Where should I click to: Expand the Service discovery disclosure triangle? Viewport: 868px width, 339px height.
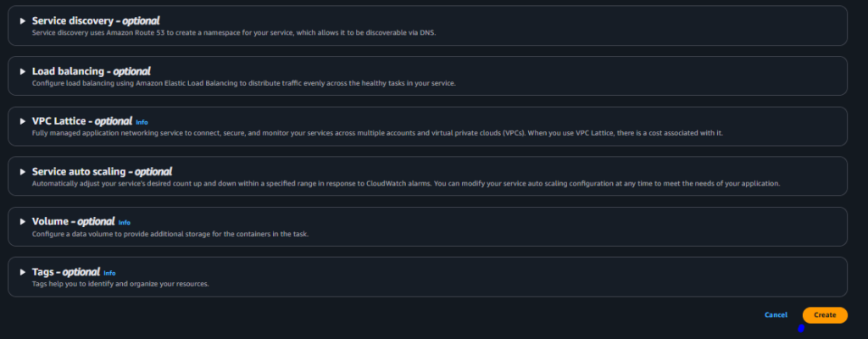pos(23,21)
